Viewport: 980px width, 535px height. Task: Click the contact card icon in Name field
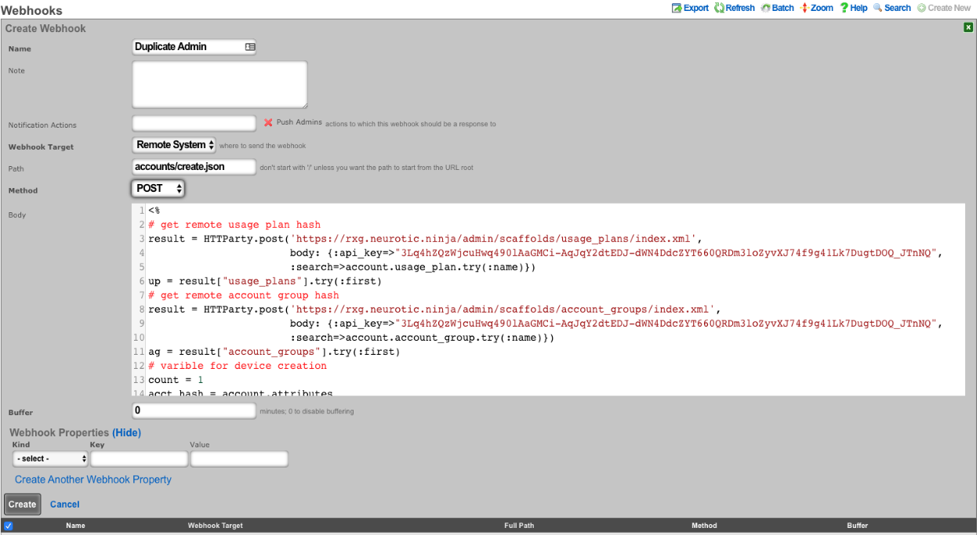[250, 47]
